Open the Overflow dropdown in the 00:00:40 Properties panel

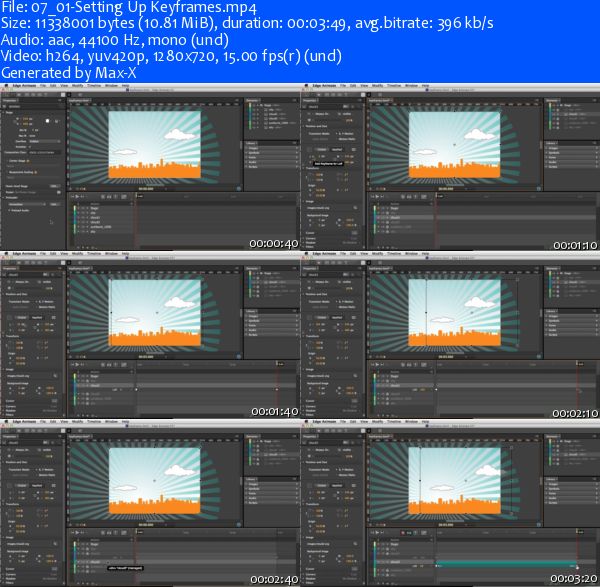44,141
